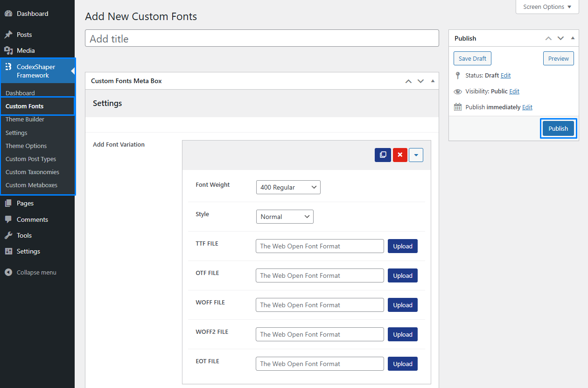Open the Font Weight dropdown
This screenshot has width=588, height=388.
coord(288,187)
